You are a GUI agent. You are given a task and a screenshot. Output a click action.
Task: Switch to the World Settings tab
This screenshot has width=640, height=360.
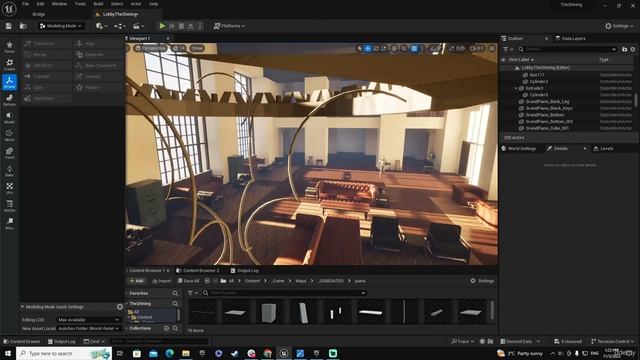(519, 149)
